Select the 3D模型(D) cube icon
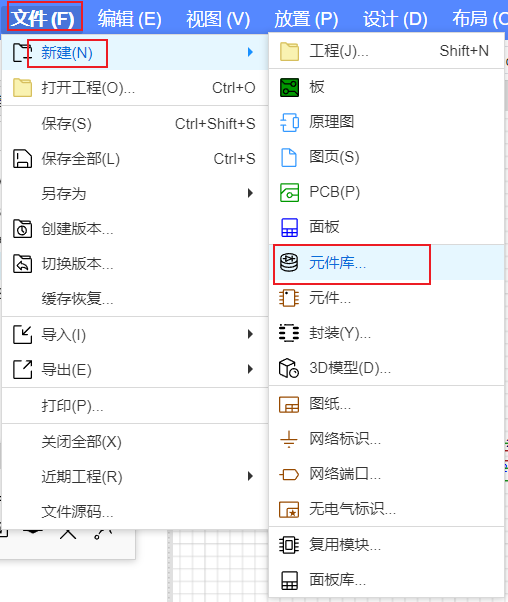The image size is (508, 602). pyautogui.click(x=289, y=368)
